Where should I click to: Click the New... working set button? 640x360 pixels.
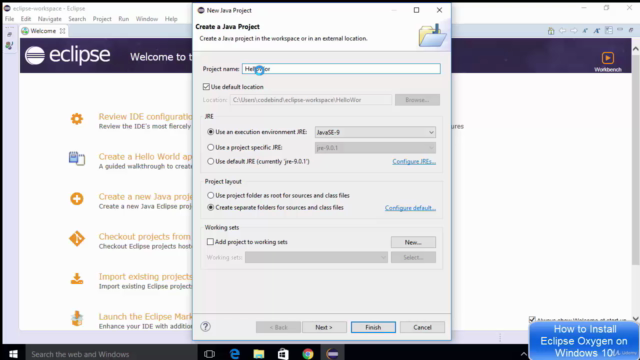point(413,242)
